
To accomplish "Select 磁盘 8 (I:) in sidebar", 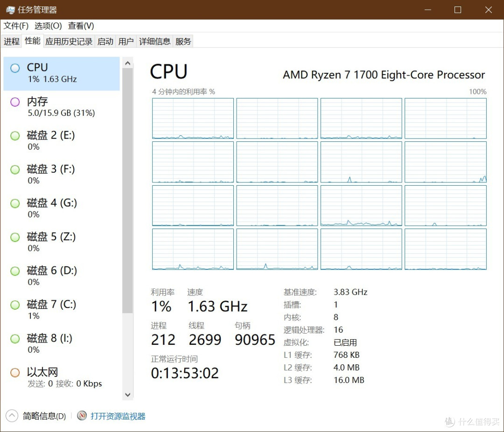I will click(x=62, y=344).
